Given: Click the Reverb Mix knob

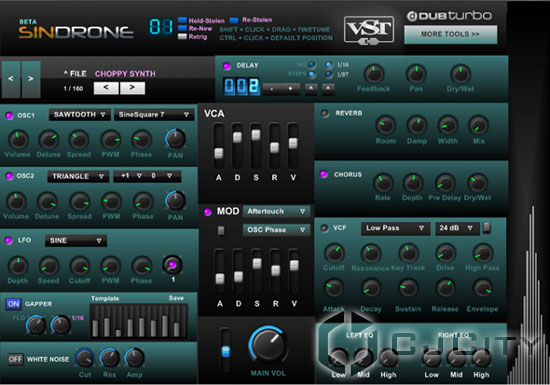Looking at the screenshot, I should (x=478, y=125).
